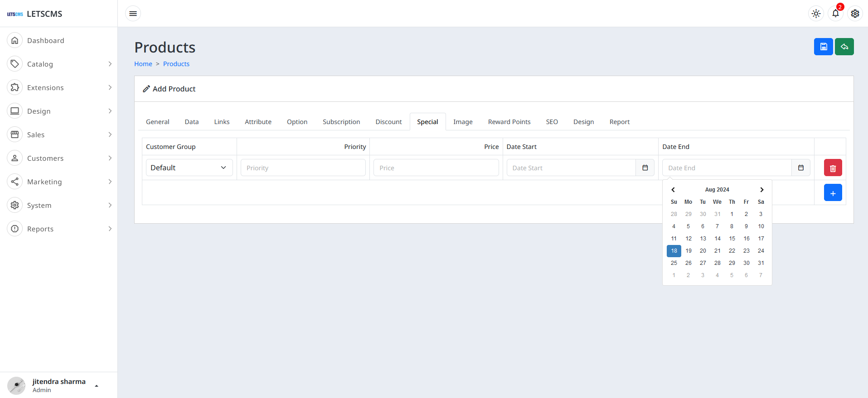
Task: Switch to the Reward Points tab
Action: (509, 122)
